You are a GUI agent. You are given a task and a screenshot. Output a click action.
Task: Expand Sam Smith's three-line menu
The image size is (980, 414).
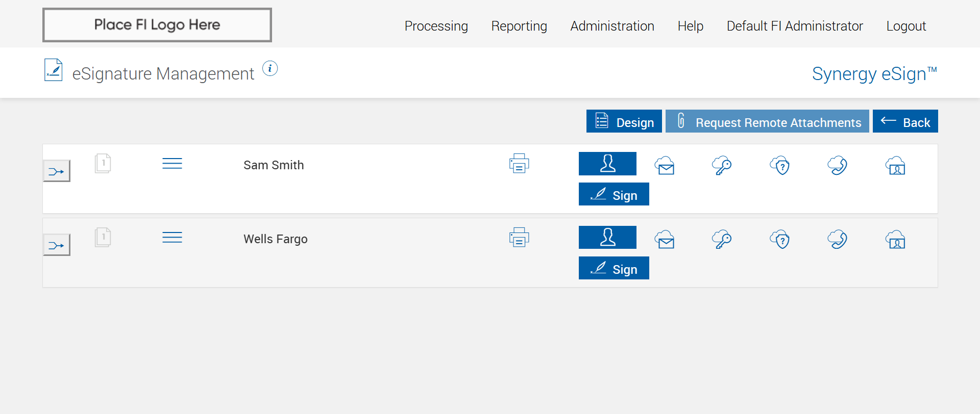(x=172, y=164)
